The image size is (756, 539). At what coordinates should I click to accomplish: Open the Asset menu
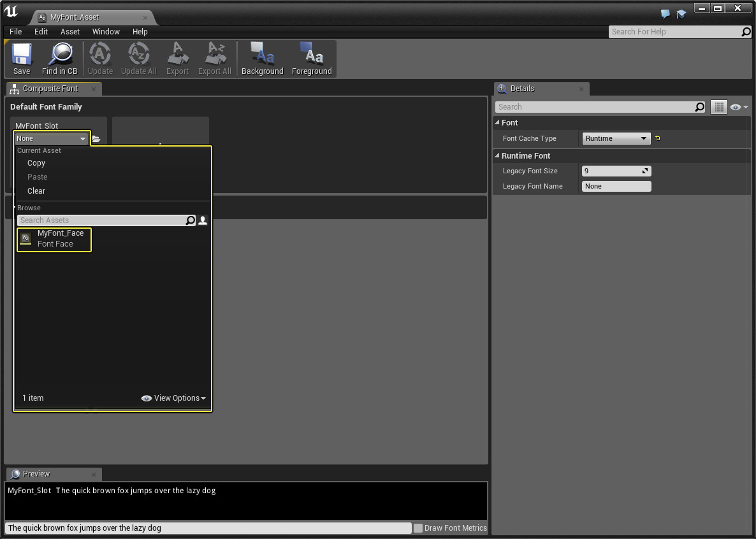70,31
